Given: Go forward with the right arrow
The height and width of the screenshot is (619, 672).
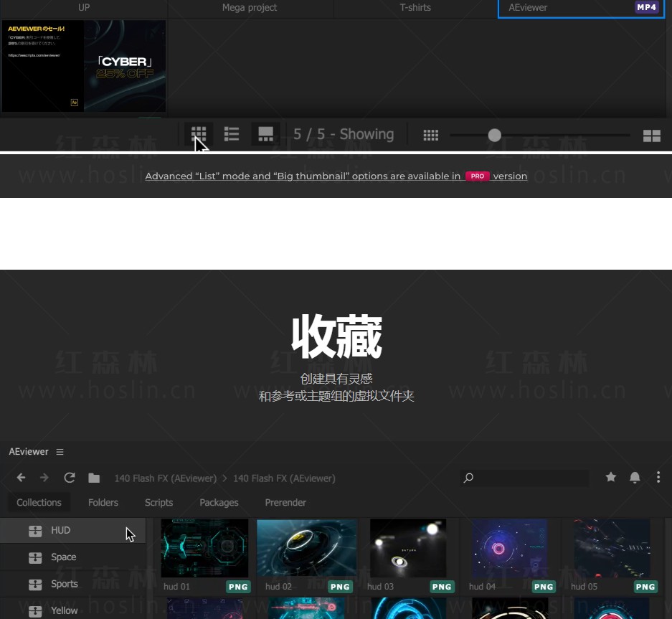Looking at the screenshot, I should click(x=44, y=478).
